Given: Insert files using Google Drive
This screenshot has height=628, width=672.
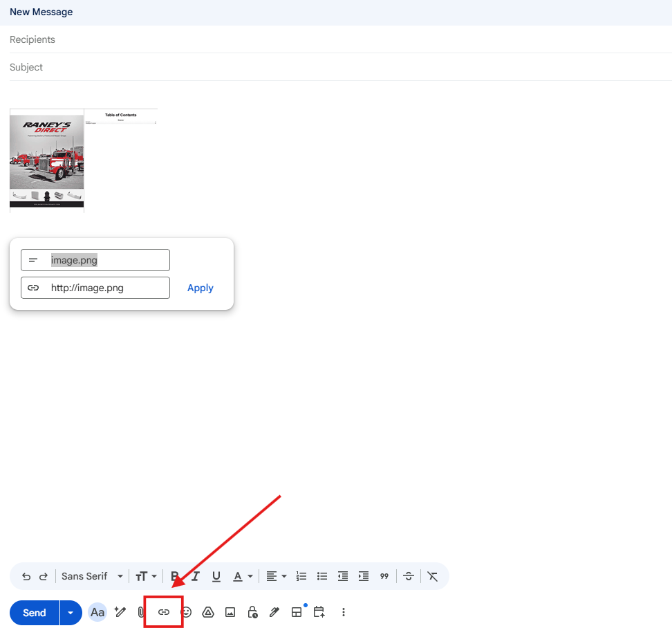Looking at the screenshot, I should click(208, 612).
